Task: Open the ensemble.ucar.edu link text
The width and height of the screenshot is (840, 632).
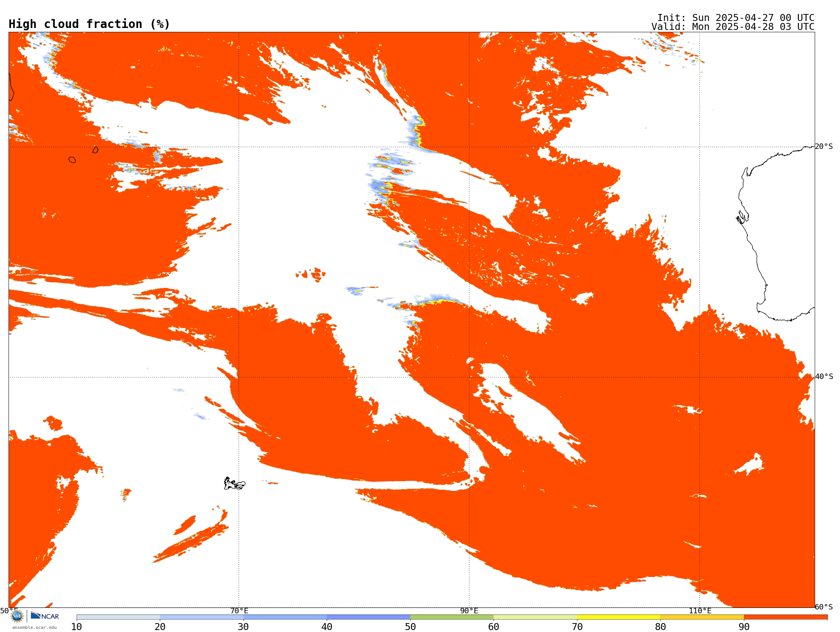Action: coord(35,627)
